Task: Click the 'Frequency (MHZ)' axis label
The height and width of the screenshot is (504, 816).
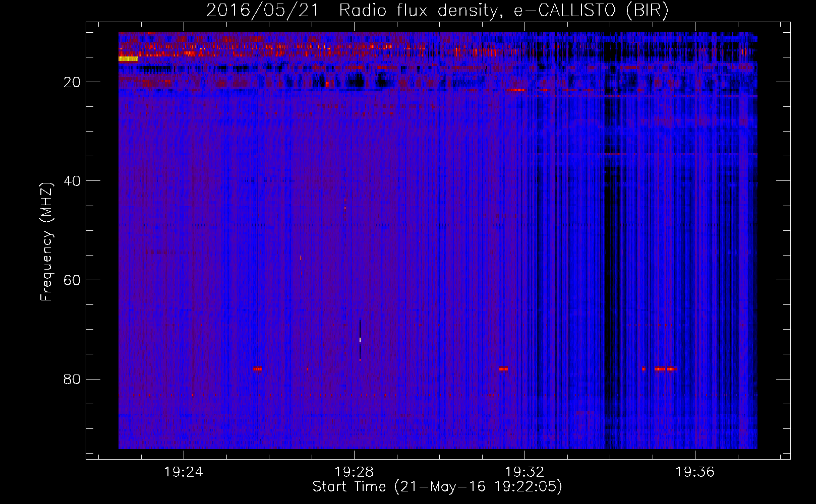Action: point(46,242)
